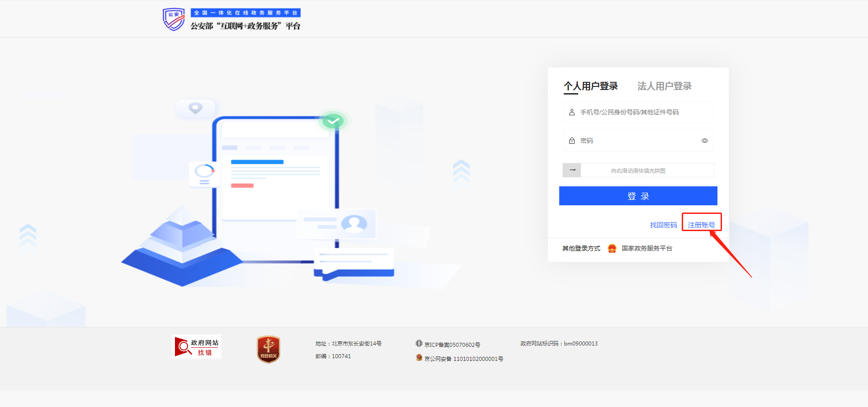Focus the 手机号/公民身份号码 input field
The image size is (868, 407).
click(x=638, y=112)
